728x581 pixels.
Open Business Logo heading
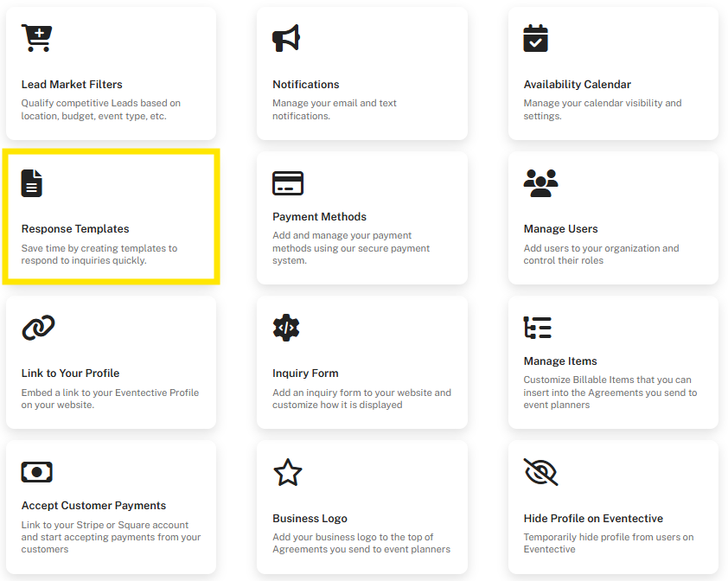(310, 518)
